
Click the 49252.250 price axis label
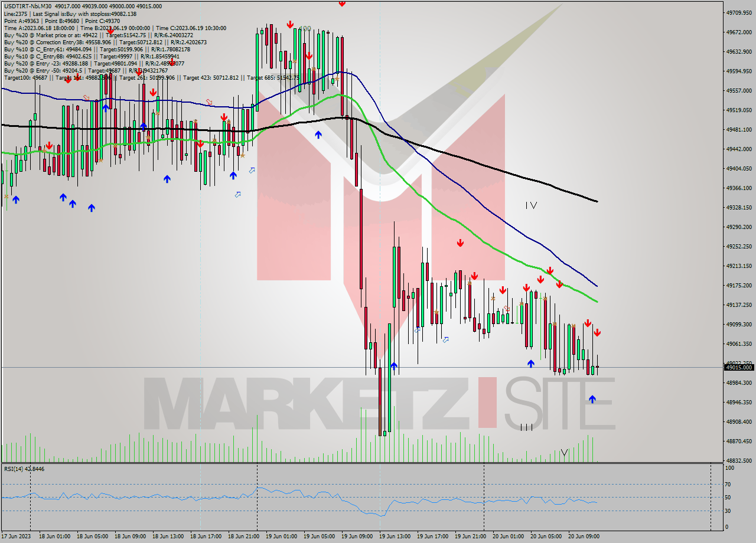(x=739, y=246)
